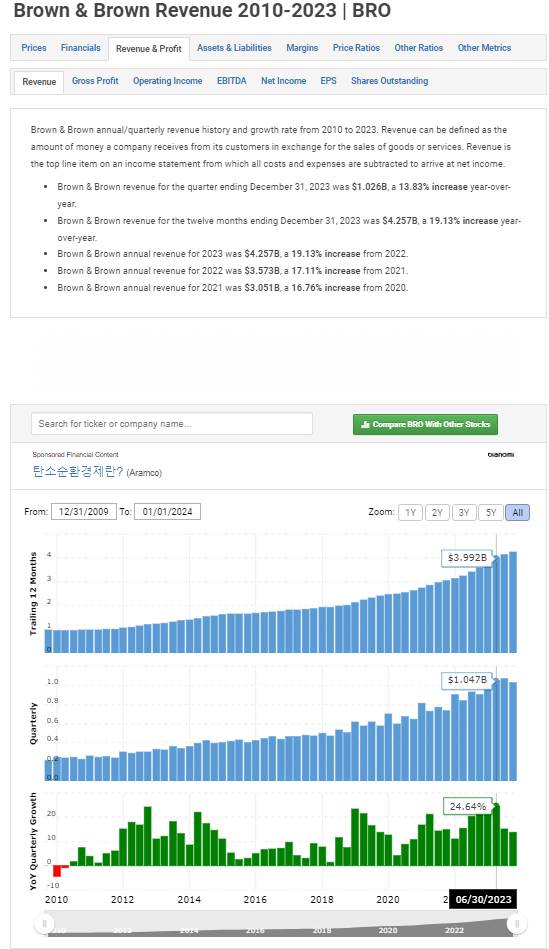Click the 2022 annual revenue $3.573B text
Screen dimensions: 549x949
[262, 271]
